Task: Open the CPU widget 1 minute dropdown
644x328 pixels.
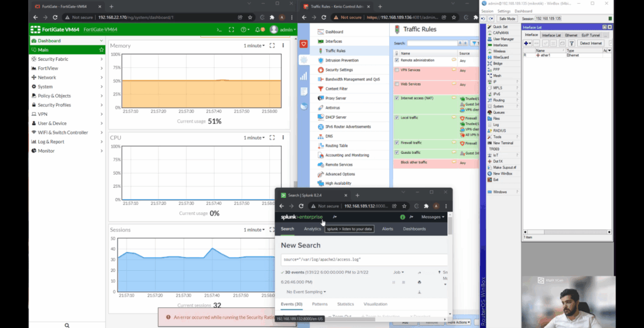Action: [x=254, y=138]
